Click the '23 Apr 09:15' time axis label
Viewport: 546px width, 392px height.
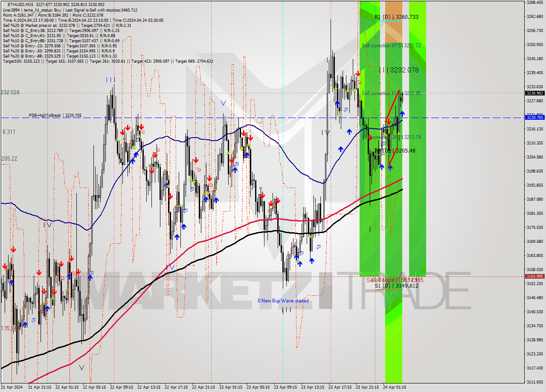[285, 387]
